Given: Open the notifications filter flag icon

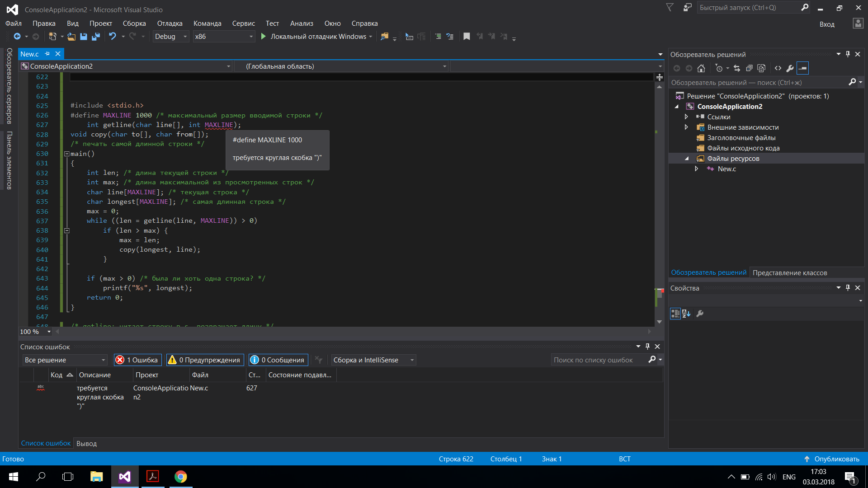Looking at the screenshot, I should pyautogui.click(x=670, y=8).
